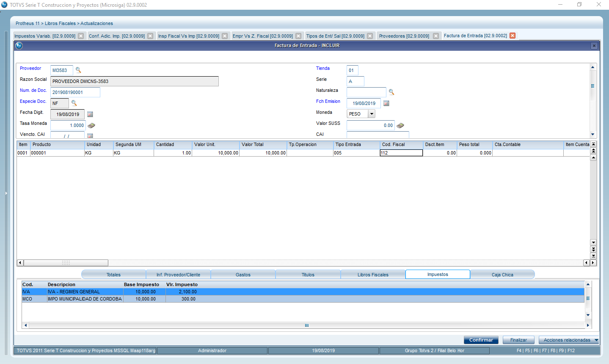This screenshot has height=364, width=609.
Task: Click the Finalizar button
Action: [518, 340]
